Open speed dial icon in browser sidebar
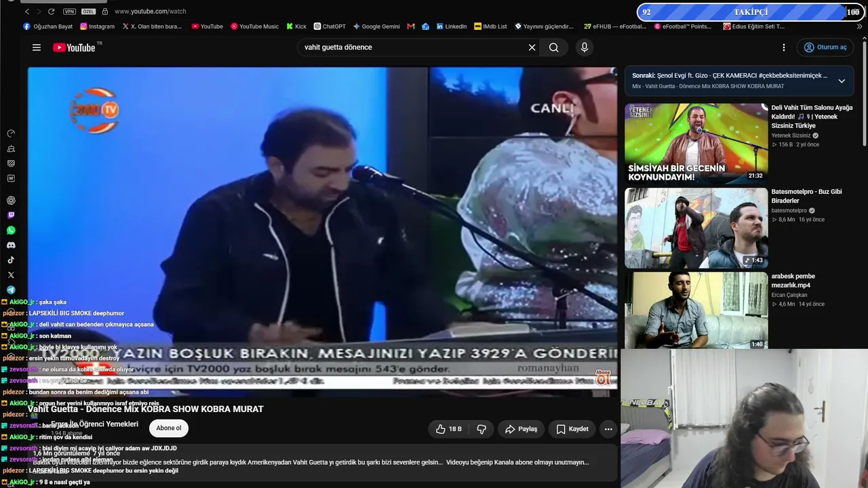868x488 pixels. [11, 134]
